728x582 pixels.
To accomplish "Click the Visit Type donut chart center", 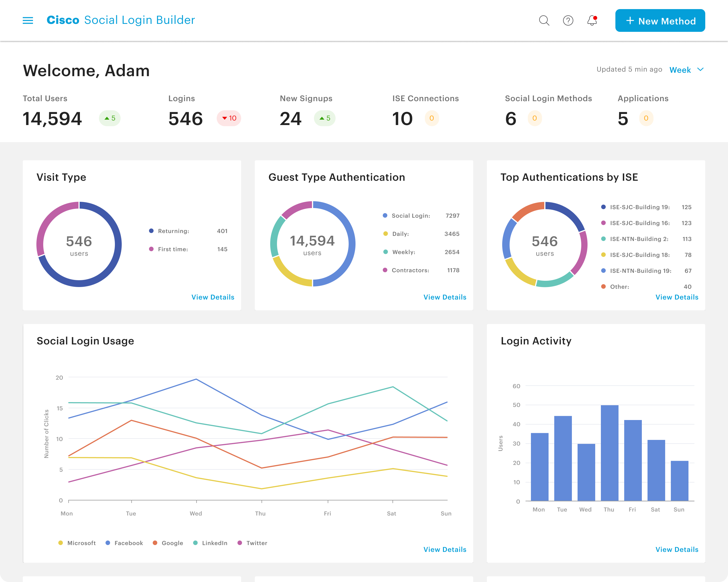I will click(79, 244).
